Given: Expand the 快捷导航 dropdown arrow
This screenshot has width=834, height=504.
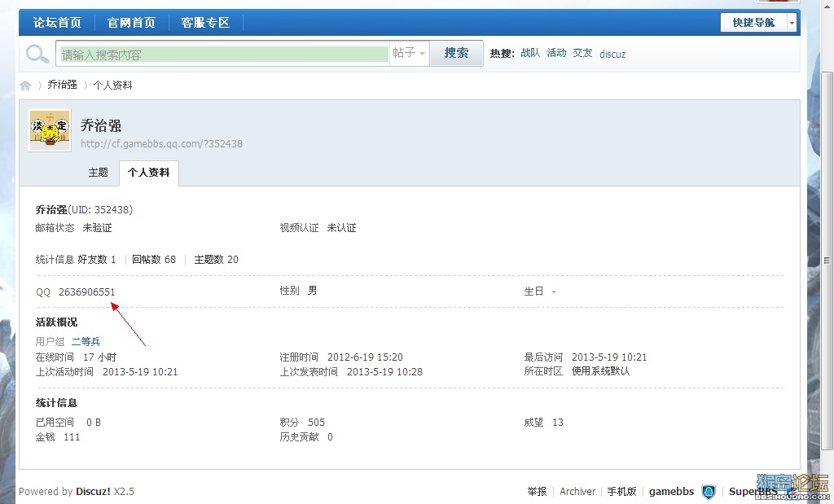Looking at the screenshot, I should tap(792, 22).
